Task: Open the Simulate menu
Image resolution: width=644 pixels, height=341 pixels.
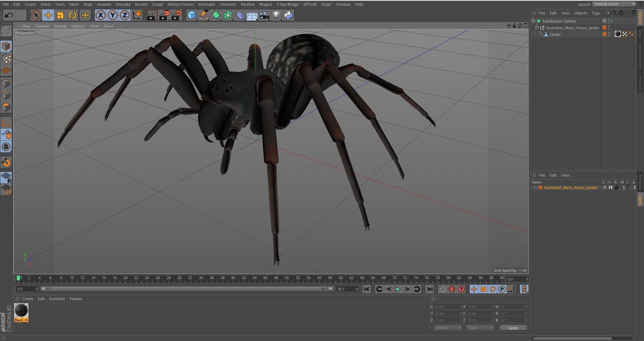Action: pos(123,4)
